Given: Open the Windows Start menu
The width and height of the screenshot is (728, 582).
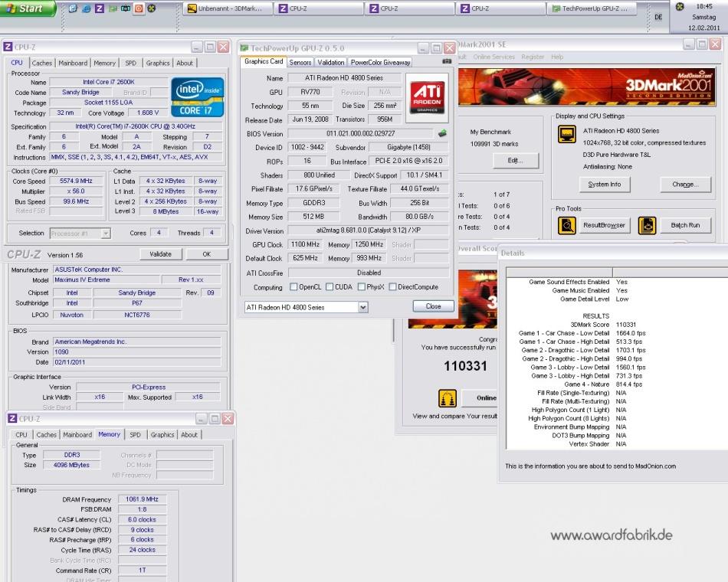Looking at the screenshot, I should 27,8.
